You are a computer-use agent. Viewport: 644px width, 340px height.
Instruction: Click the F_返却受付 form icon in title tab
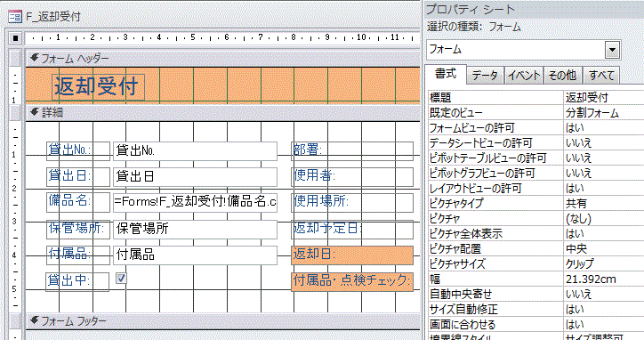(x=15, y=17)
